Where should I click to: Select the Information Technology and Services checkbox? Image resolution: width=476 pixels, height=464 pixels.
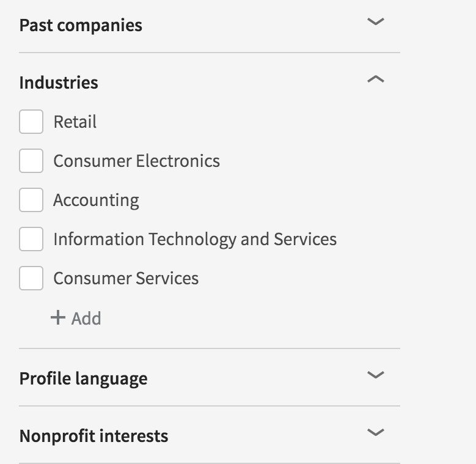(31, 239)
